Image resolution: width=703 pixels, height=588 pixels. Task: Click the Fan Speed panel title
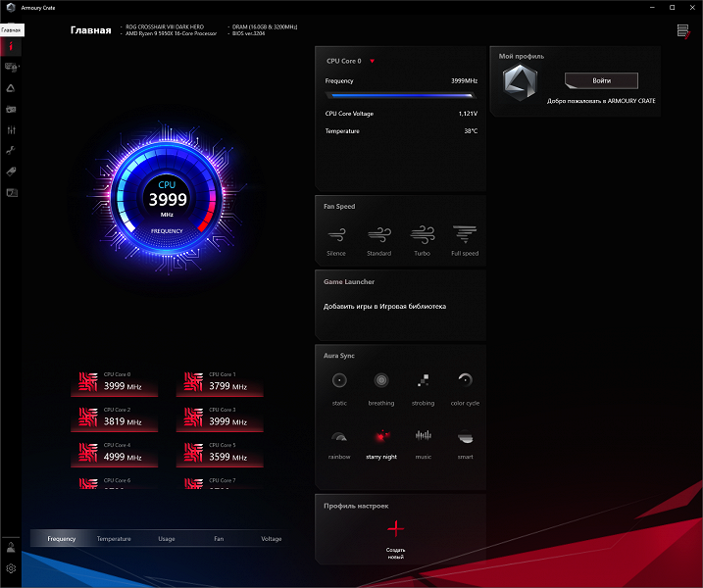tap(339, 207)
